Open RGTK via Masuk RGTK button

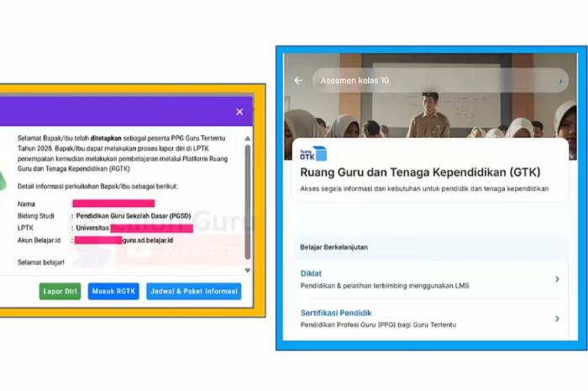113,291
